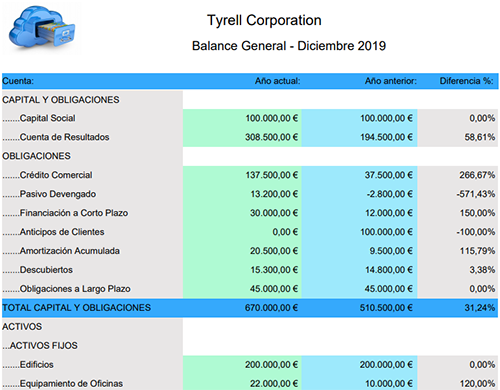Click the Financiación a Corto Plazo label
The width and height of the screenshot is (500, 390).
click(74, 213)
